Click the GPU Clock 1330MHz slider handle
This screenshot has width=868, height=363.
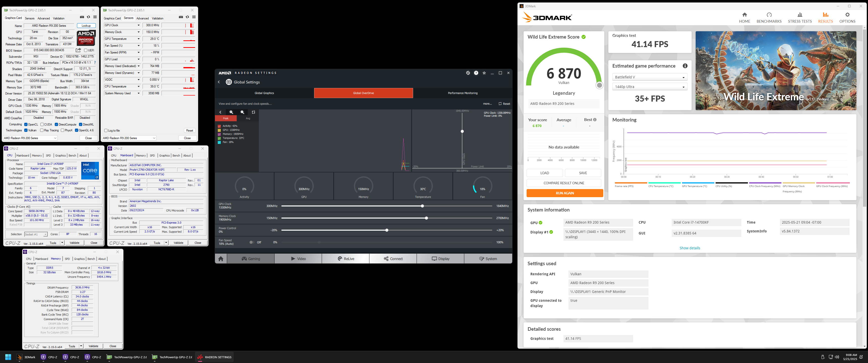coord(422,206)
